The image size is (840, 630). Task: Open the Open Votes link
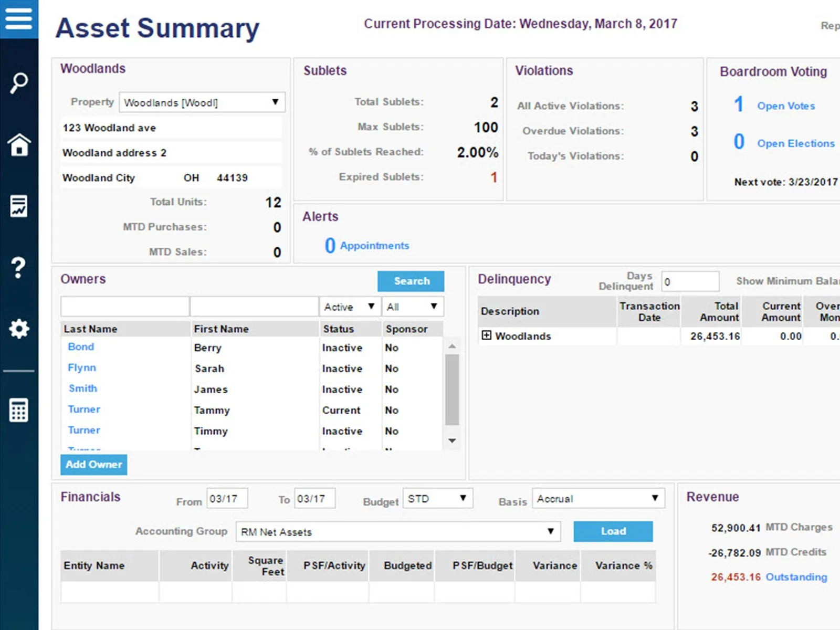[786, 106]
